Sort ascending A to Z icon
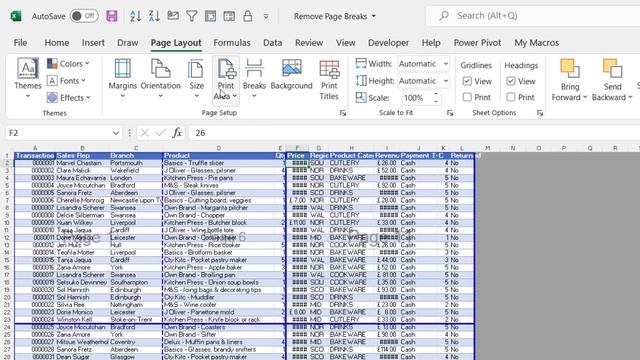Viewport: 640px width, 360px height. point(135,16)
